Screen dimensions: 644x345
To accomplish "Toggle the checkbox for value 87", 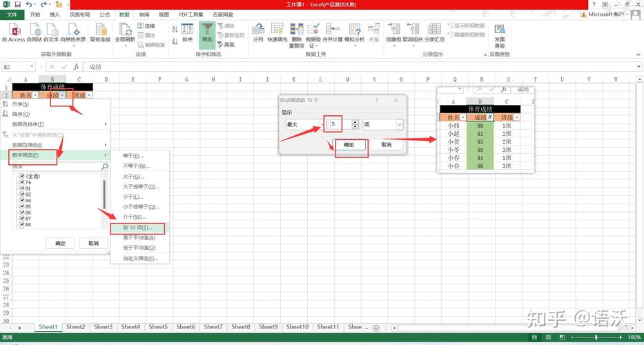I will pyautogui.click(x=22, y=219).
